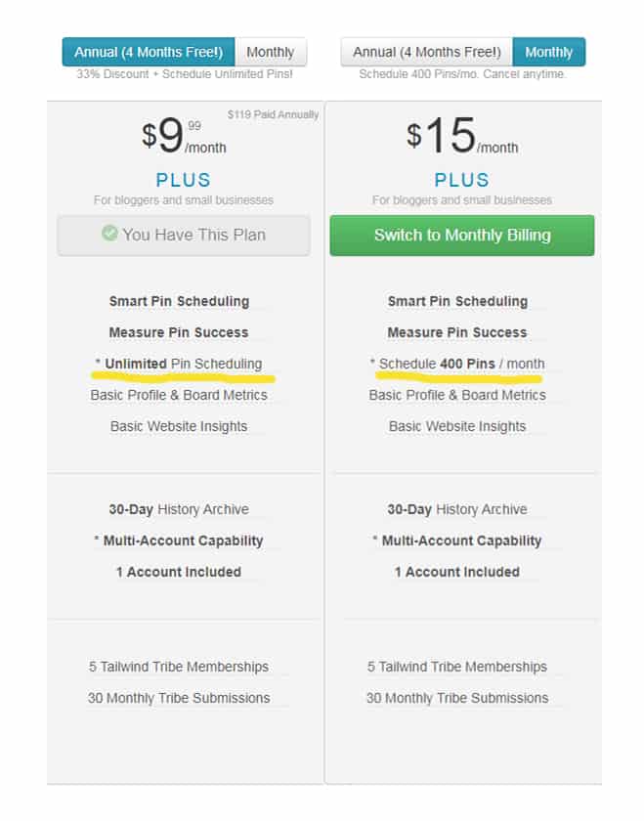The image size is (644, 821).
Task: Select Annual toggle above the $15 plan
Action: coord(427,52)
